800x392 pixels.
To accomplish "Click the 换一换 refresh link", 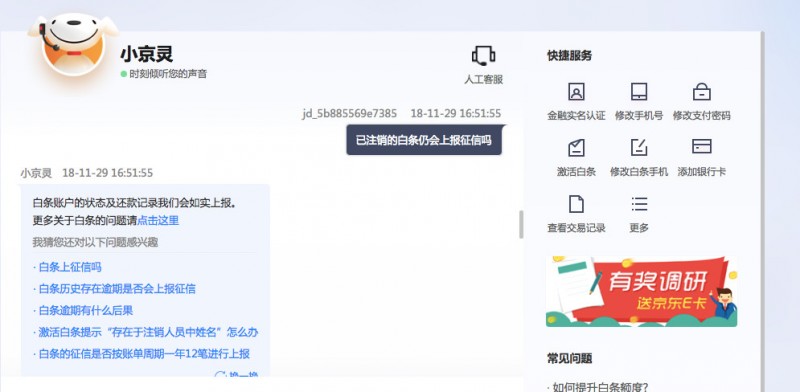I will pos(237,375).
